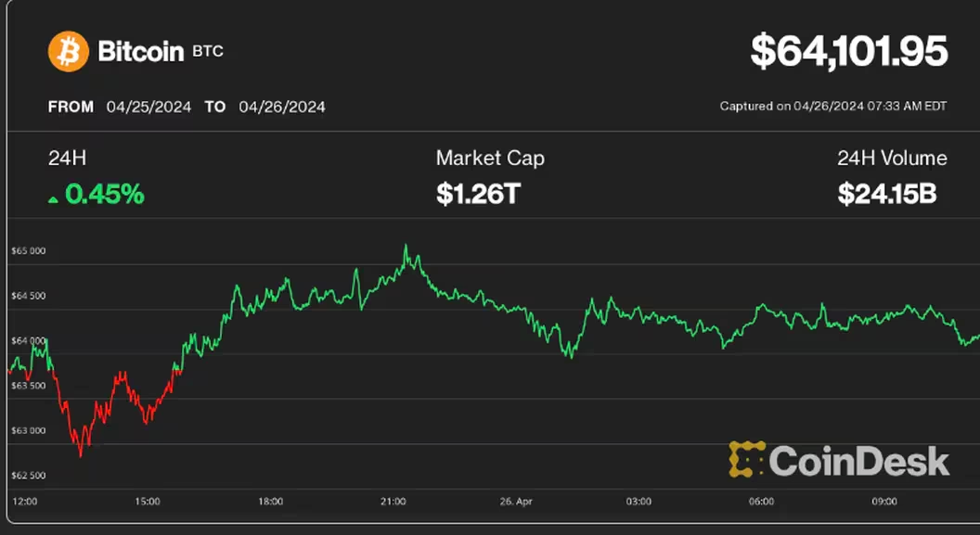
Task: Click the $64,101.95 price value
Action: (848, 52)
